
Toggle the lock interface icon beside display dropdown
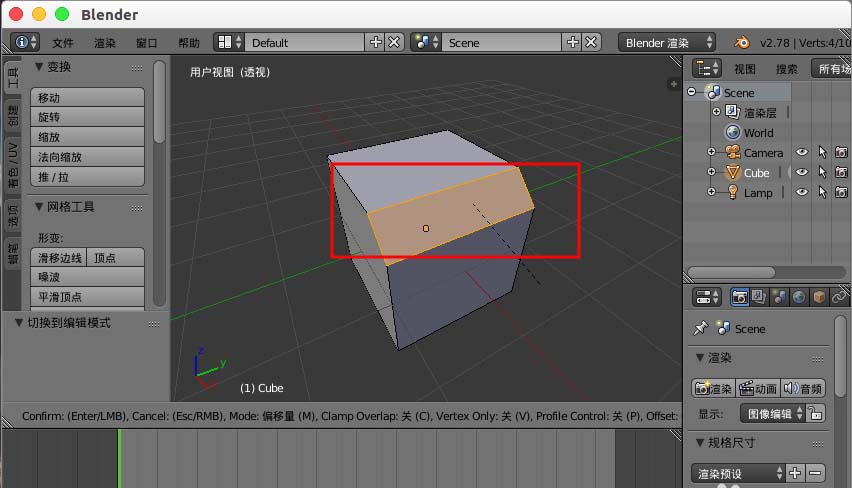(x=815, y=414)
